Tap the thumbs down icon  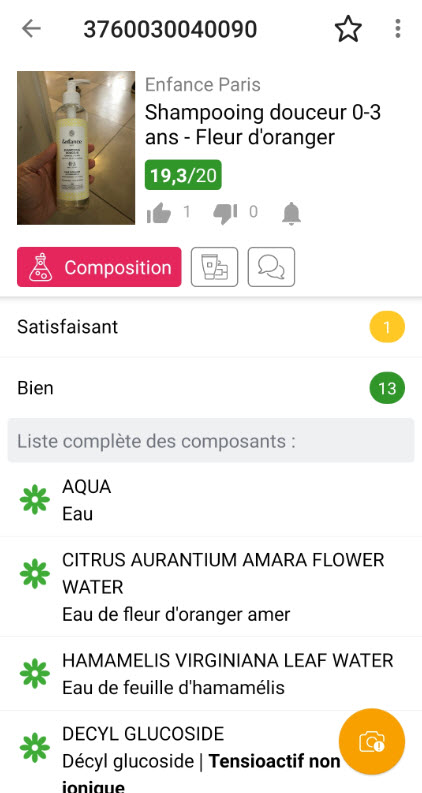[225, 213]
